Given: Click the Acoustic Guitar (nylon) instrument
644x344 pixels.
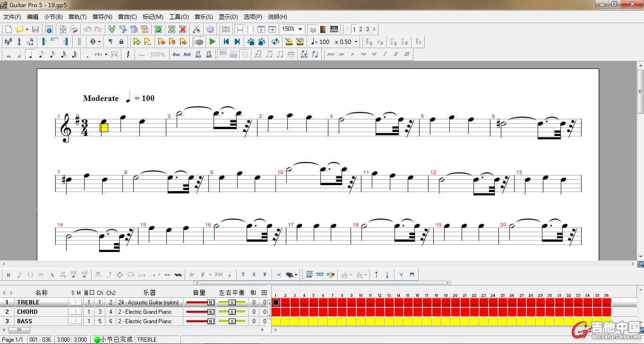Looking at the screenshot, I should coord(148,302).
